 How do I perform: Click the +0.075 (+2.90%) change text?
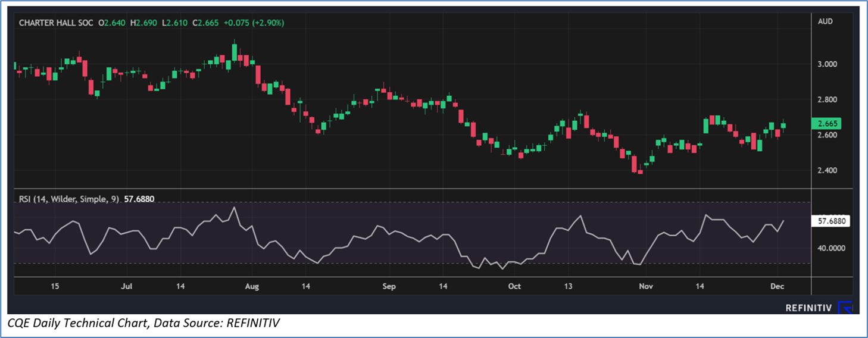click(x=254, y=23)
